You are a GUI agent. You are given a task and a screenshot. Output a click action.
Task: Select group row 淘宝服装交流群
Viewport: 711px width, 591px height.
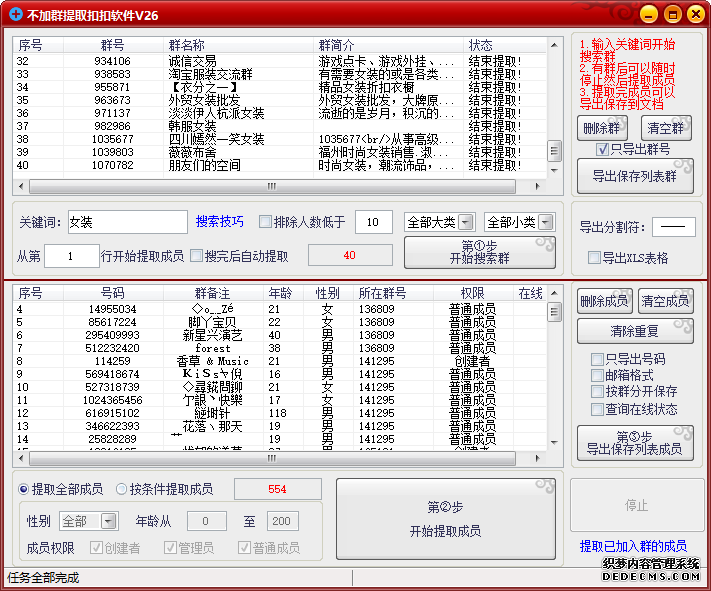coord(280,74)
